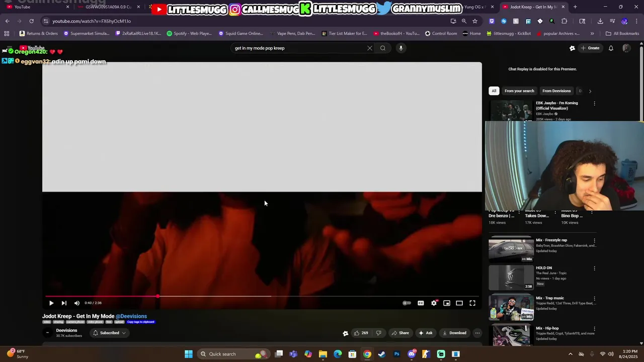Seek on the red video progress bar
Screen dimensions: 644x362
(x=262, y=296)
